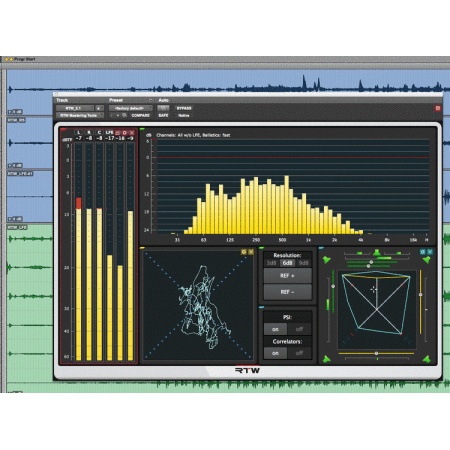Toggle the BYPASS button
Viewport: 450px width, 450px height.
pos(184,108)
